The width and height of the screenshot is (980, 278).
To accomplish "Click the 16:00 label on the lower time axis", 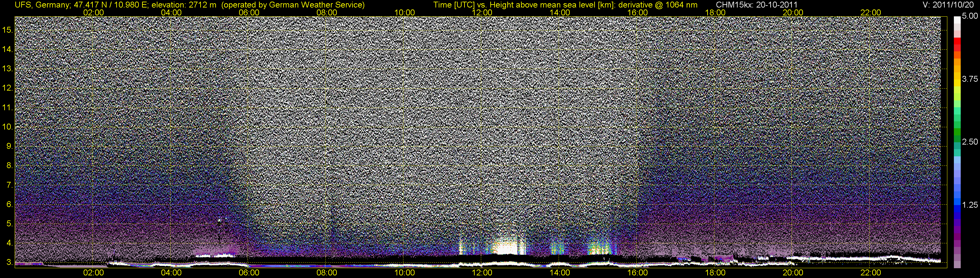I will tap(638, 273).
